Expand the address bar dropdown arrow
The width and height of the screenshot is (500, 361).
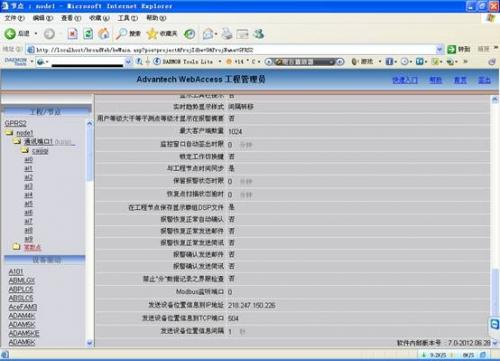click(440, 50)
